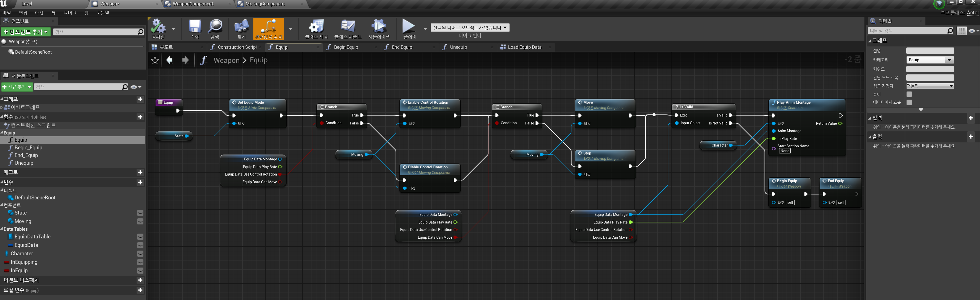Image resolution: width=980 pixels, height=300 pixels.
Task: Add new variable with the 변수 plus icon
Action: [140, 183]
